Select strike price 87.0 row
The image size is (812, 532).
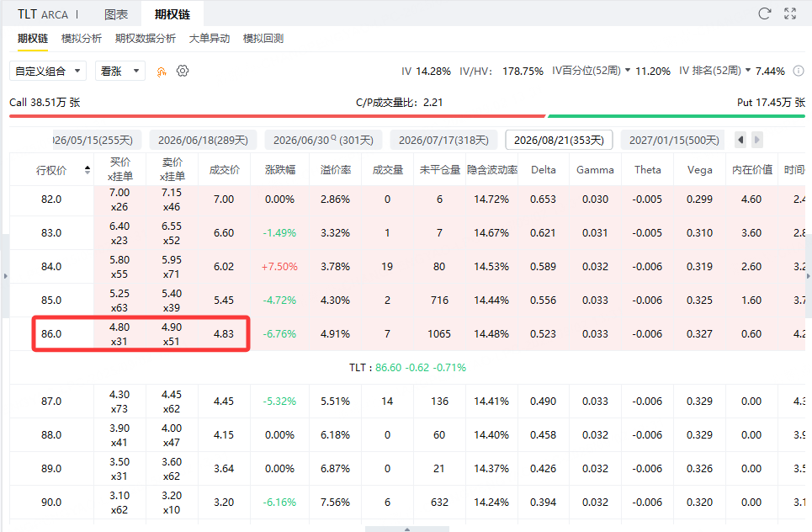[x=407, y=402]
